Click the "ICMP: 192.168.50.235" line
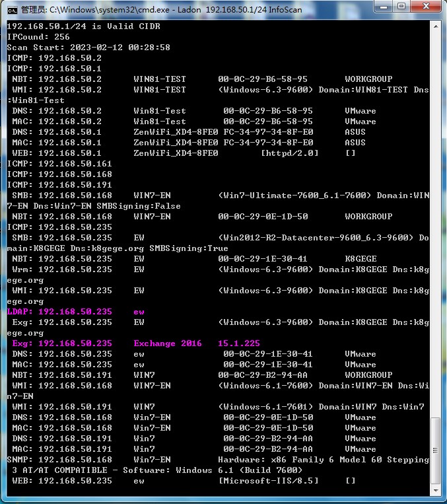The image size is (447, 504). click(59, 227)
